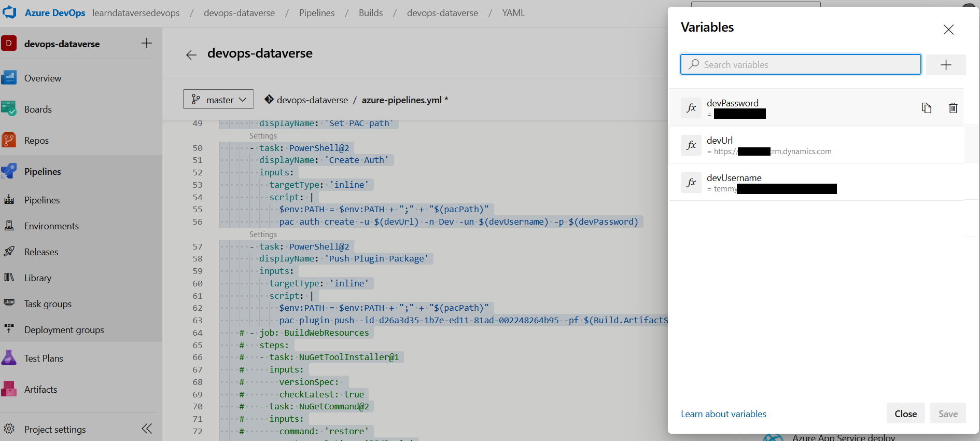Select the devUrl variable row
980x441 pixels.
click(816, 145)
